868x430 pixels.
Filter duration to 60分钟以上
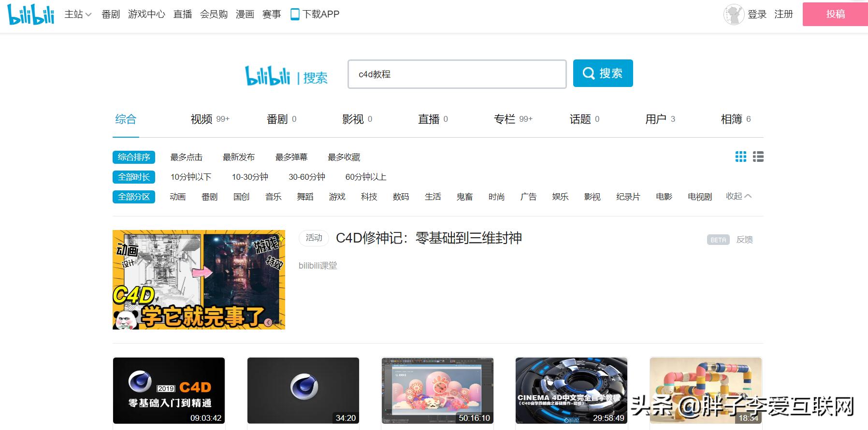366,177
